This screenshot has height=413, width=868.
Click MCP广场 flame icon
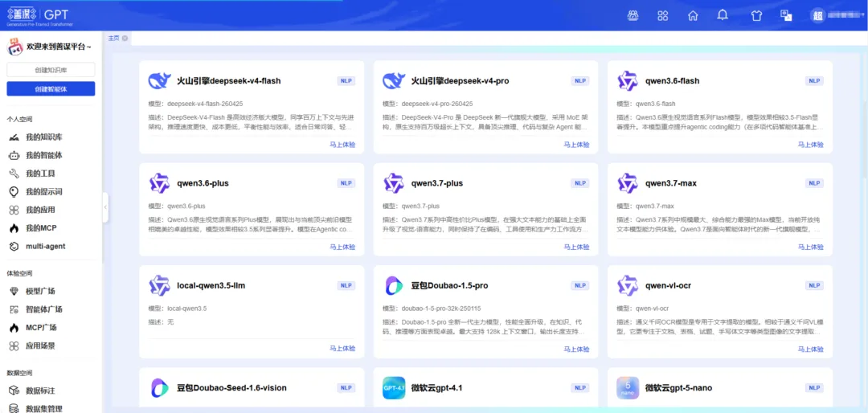tap(14, 328)
